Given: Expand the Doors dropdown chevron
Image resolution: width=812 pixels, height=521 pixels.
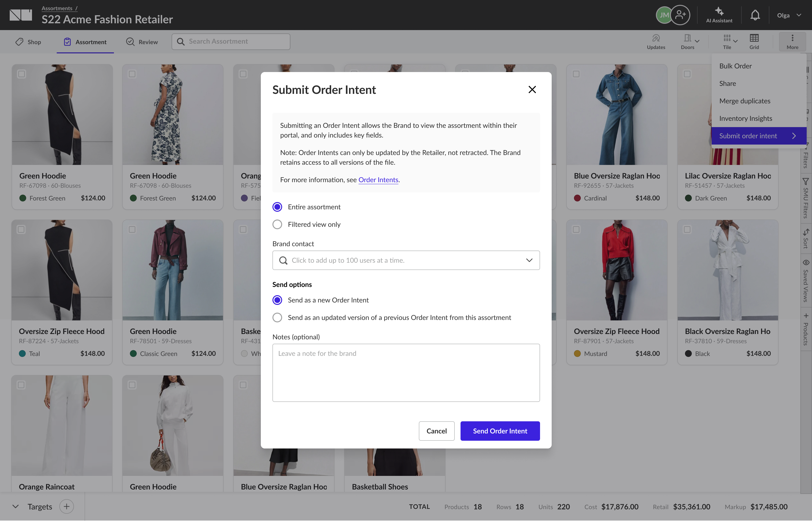Looking at the screenshot, I should 697,41.
